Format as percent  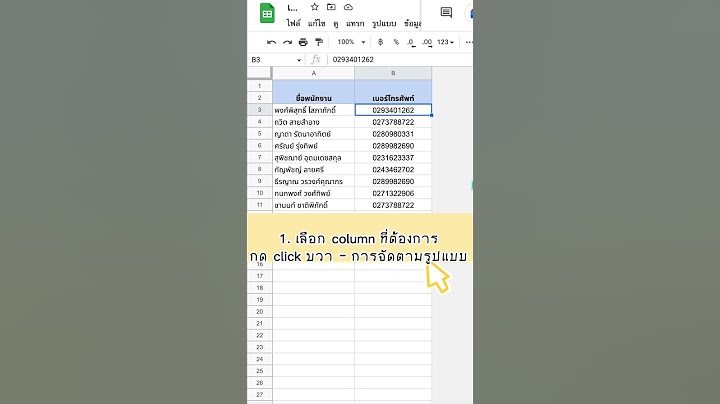pyautogui.click(x=396, y=42)
